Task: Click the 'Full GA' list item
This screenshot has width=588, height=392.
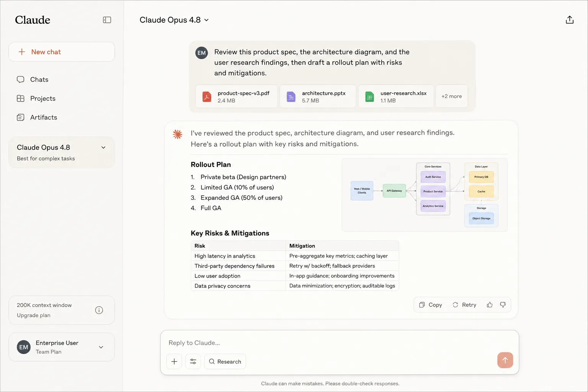Action: 211,208
